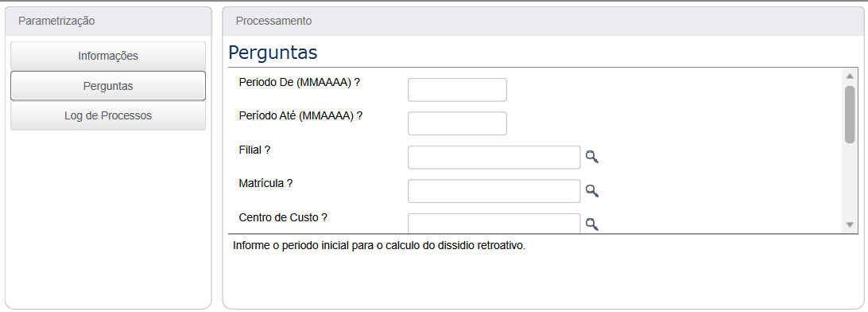The width and height of the screenshot is (868, 312).
Task: Select the Centro de Custo input field
Action: (x=494, y=224)
